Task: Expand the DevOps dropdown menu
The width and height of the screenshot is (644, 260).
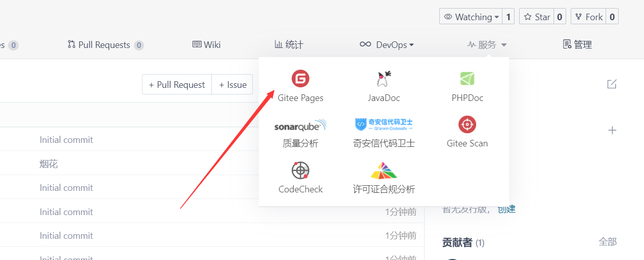Action: (x=387, y=44)
